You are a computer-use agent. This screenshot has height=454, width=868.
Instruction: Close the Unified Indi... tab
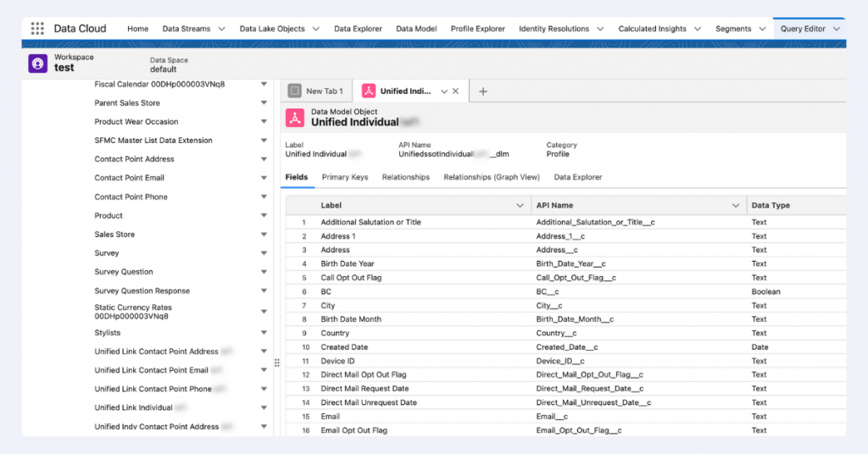coord(455,91)
